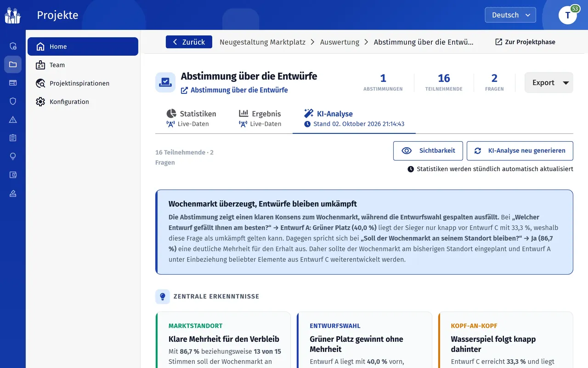Open the ballot-box sidebar icon
588x368 pixels.
pyautogui.click(x=13, y=193)
